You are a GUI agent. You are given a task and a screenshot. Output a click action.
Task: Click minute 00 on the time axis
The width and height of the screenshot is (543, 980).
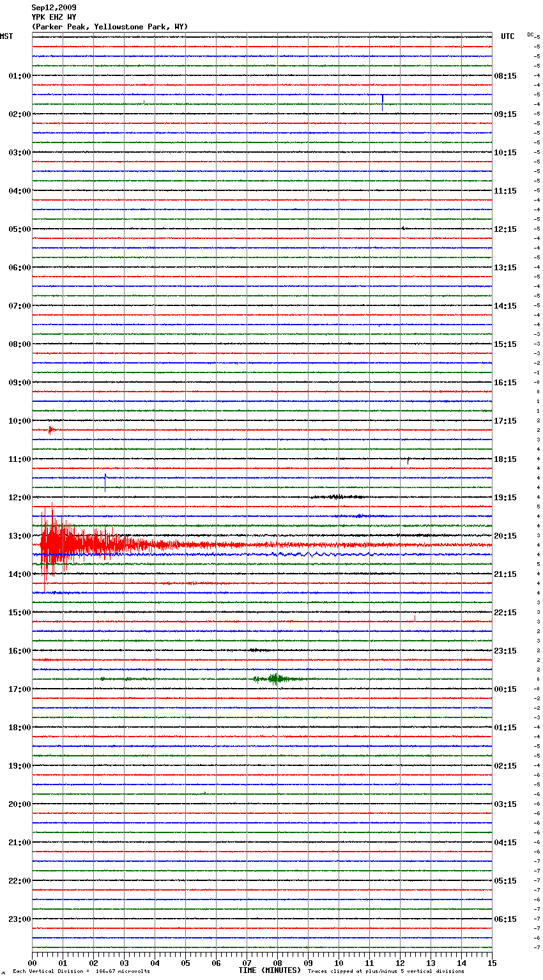point(32,963)
